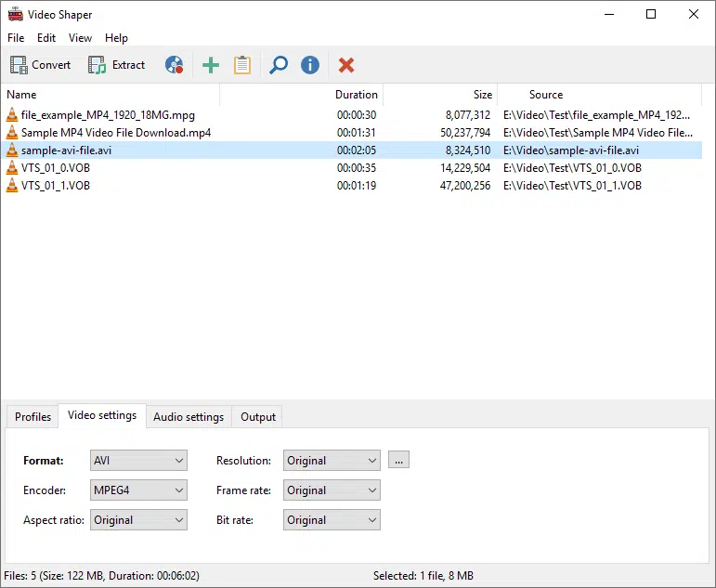716x588 pixels.
Task: Click the Extract audio toolbar button
Action: point(117,65)
